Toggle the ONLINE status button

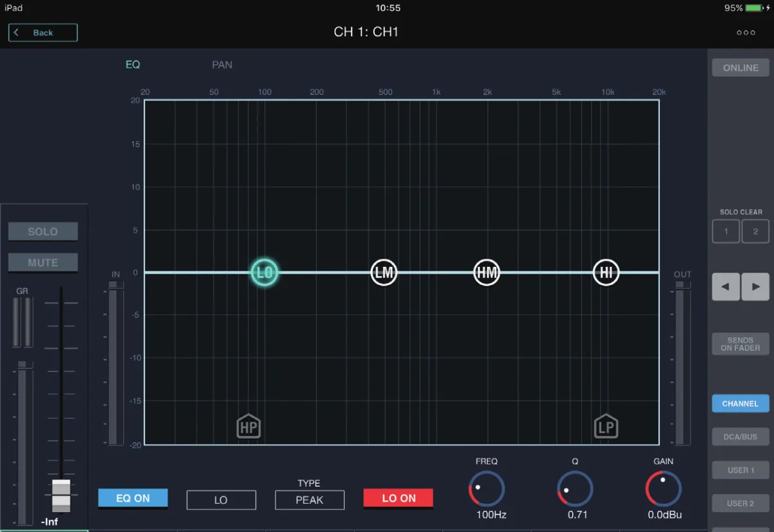click(740, 68)
